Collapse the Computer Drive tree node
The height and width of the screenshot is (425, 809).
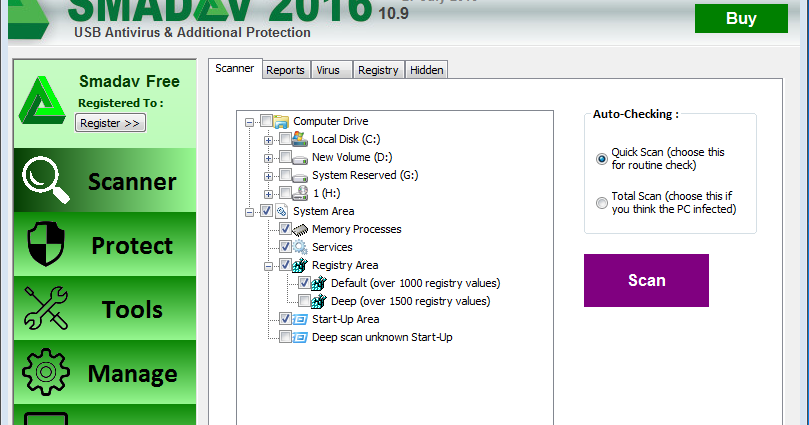250,122
